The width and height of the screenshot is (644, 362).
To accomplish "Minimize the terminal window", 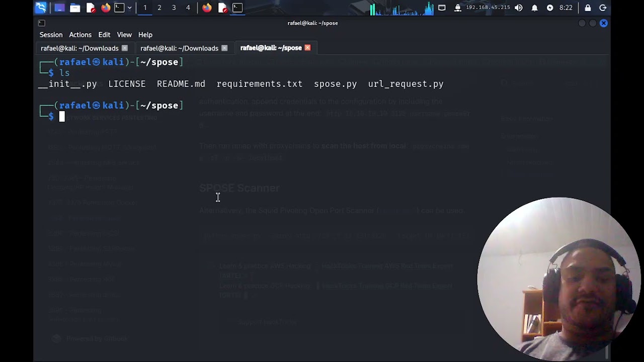I will [582, 23].
